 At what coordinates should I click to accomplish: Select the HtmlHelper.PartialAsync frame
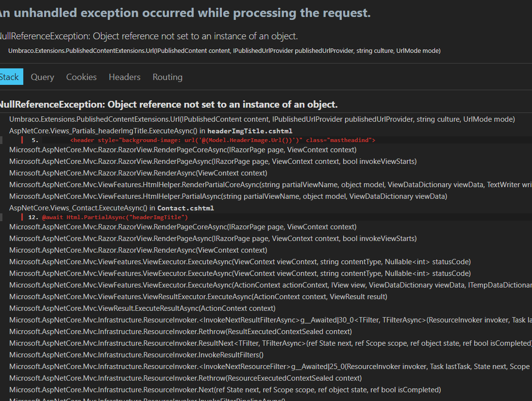click(228, 196)
